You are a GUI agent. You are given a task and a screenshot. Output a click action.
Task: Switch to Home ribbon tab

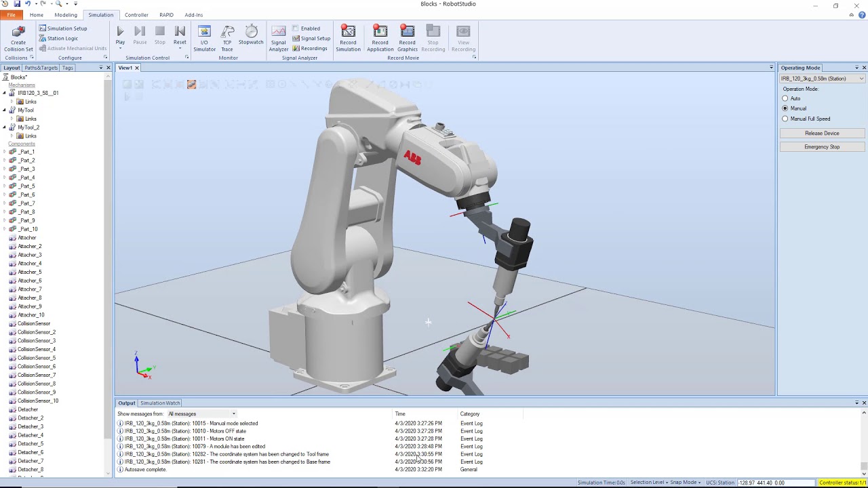pos(37,15)
